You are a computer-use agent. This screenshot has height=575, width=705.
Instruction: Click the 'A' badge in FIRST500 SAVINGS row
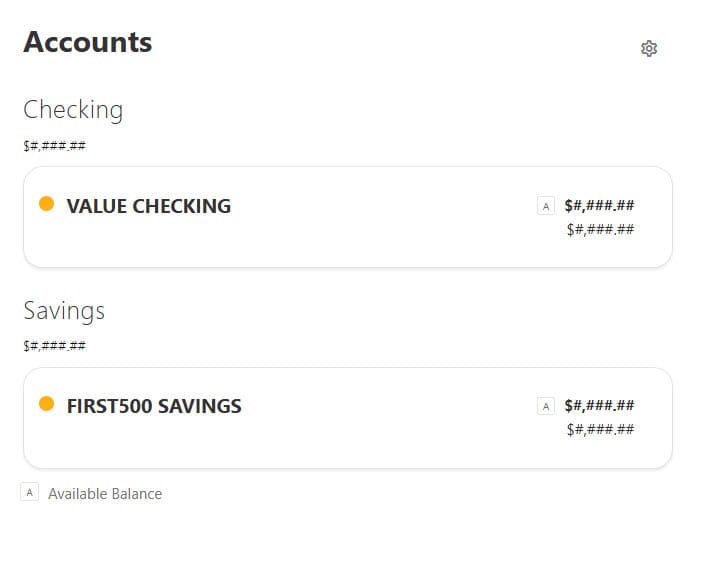tap(545, 406)
